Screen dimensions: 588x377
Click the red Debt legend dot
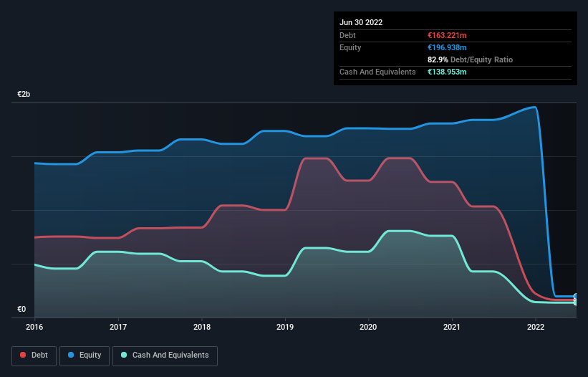coord(23,355)
